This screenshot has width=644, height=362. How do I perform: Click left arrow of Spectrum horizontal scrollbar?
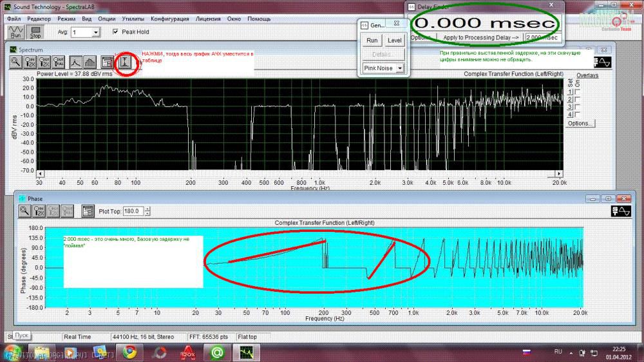click(x=40, y=173)
